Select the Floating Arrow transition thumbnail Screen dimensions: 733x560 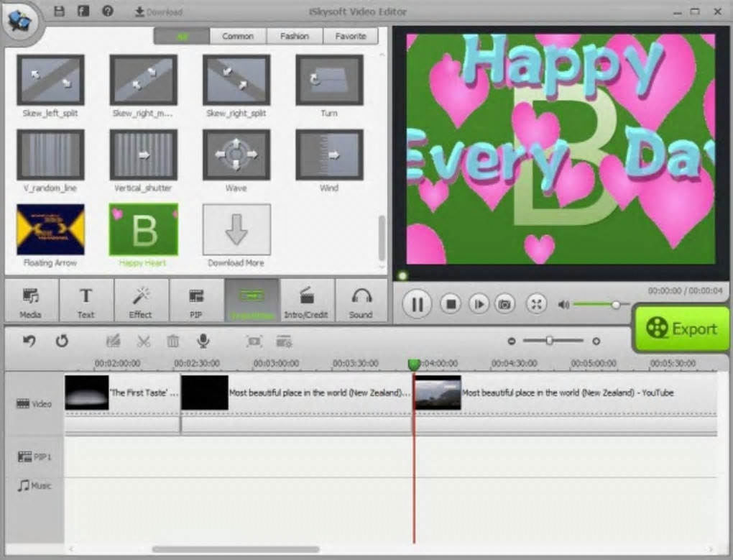tap(50, 230)
